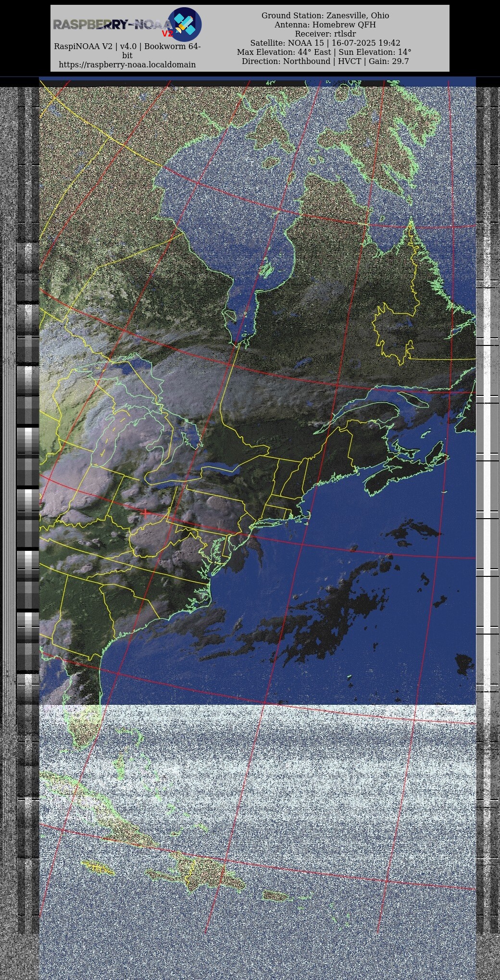This screenshot has width=500, height=980.
Task: Click the Receiver rtlsdr text
Action: 325,34
